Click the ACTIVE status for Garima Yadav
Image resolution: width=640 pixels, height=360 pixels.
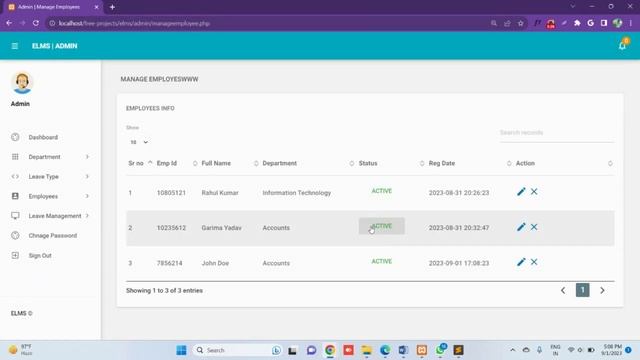pos(382,226)
